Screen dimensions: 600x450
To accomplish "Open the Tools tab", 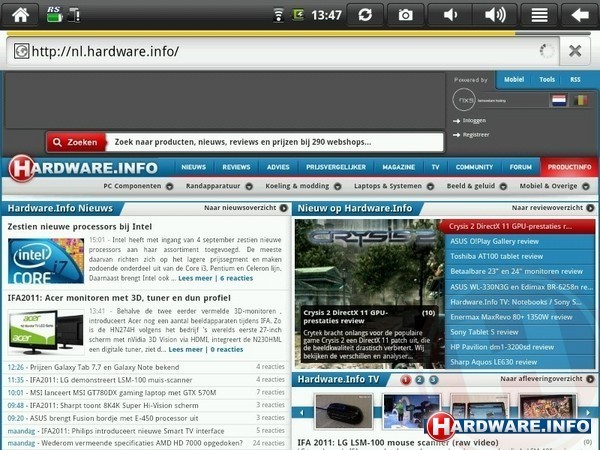I will (547, 80).
